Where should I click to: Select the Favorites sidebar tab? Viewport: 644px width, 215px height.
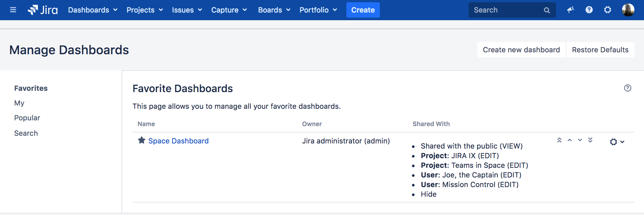pyautogui.click(x=31, y=88)
